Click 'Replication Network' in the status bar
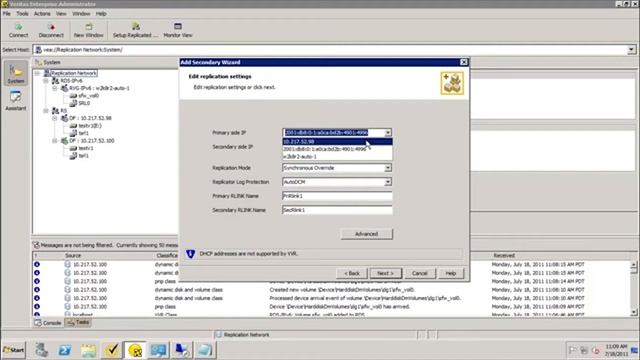The image size is (640, 360). click(x=247, y=335)
